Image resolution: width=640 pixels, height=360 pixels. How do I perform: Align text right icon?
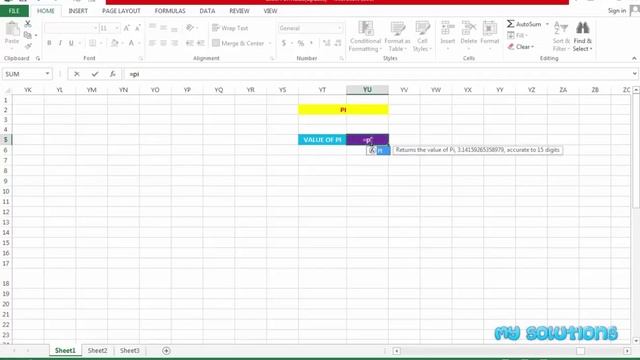tap(175, 43)
